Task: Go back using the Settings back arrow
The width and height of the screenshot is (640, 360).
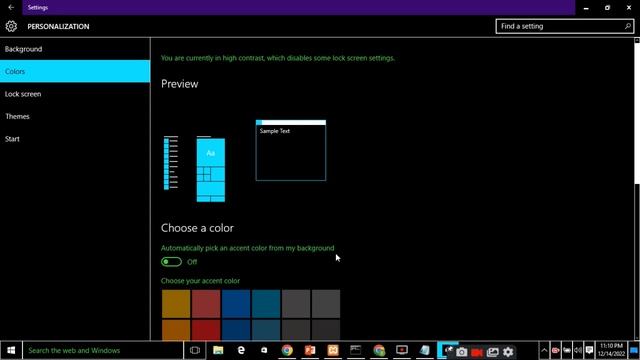Action: 11,7
